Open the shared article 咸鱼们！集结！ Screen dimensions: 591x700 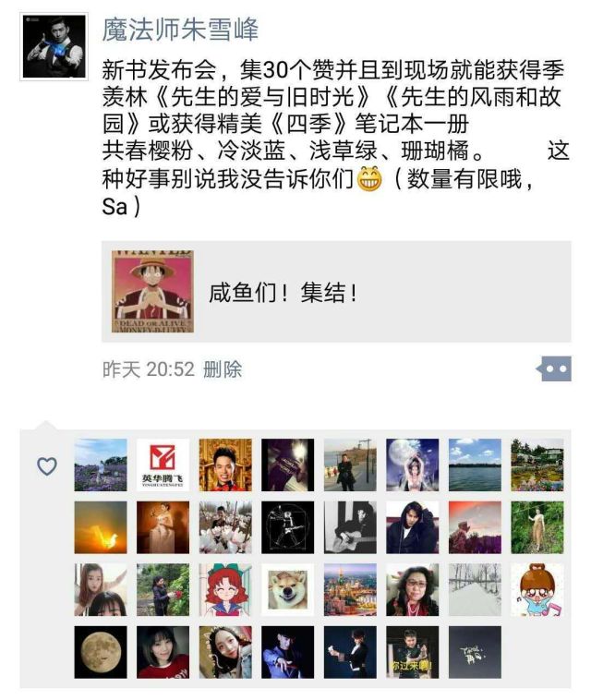tap(336, 292)
